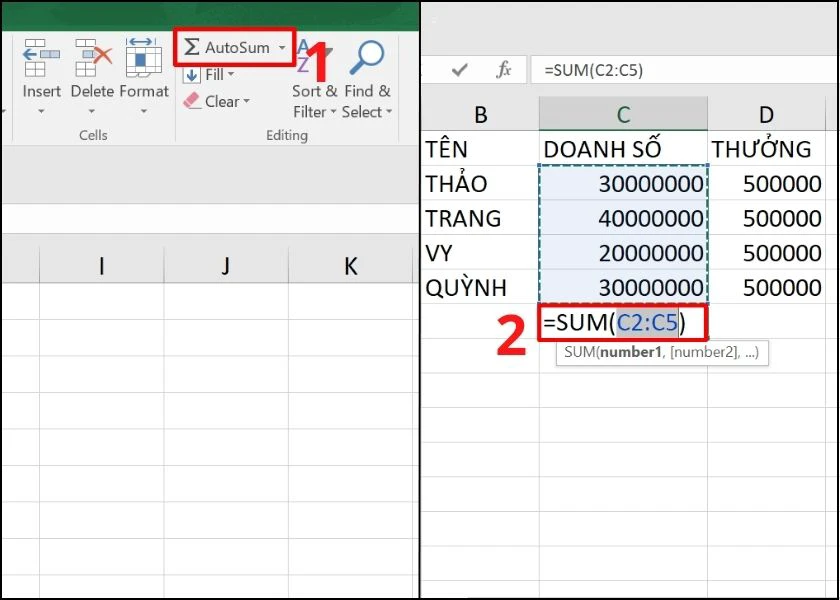Expand the Clear dropdown
This screenshot has width=840, height=600.
(246, 101)
